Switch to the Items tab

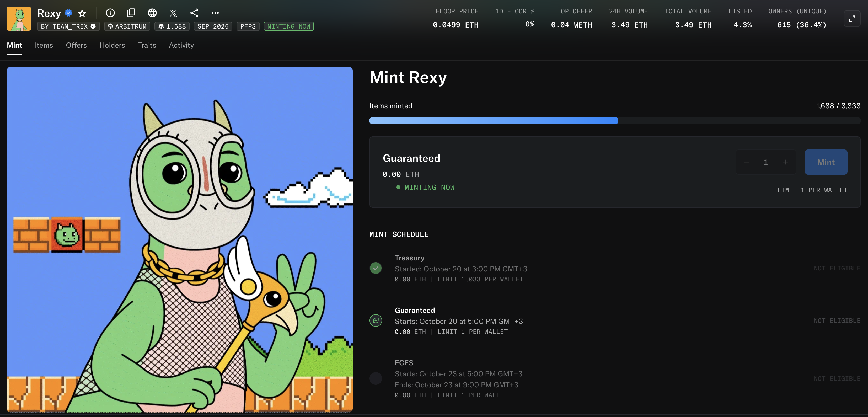pos(44,45)
